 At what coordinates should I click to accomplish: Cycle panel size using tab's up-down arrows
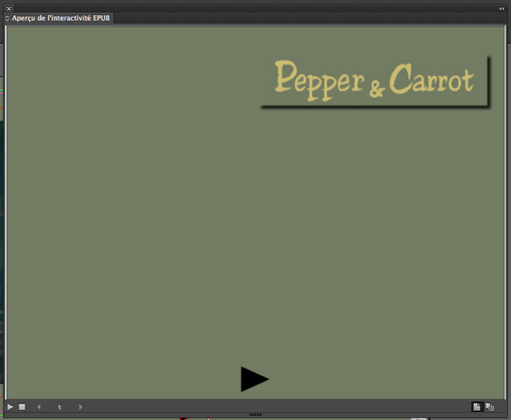point(7,18)
